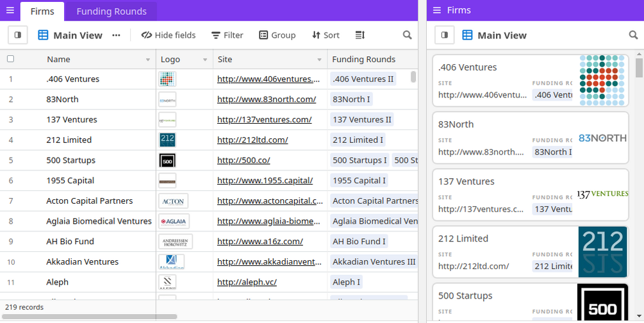Click search icon in right panel
This screenshot has height=323, width=644.
tap(633, 35)
